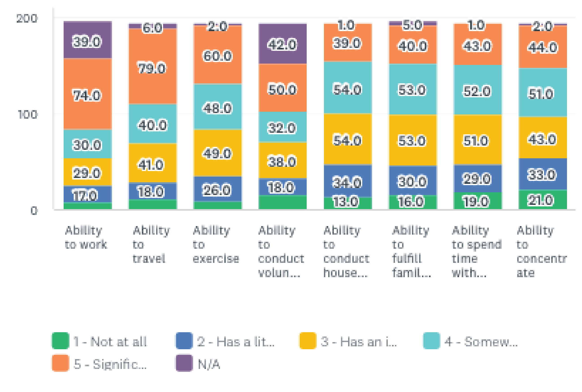Screen dimensions: 582x392
Task: Click the green '1 - Not at all' legend swatch
Action: click(x=60, y=341)
